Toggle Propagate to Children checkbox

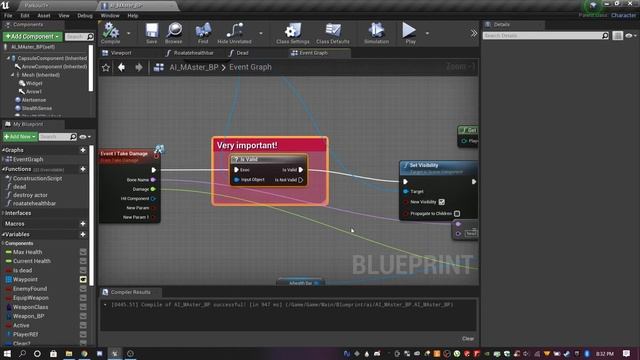pos(457,213)
